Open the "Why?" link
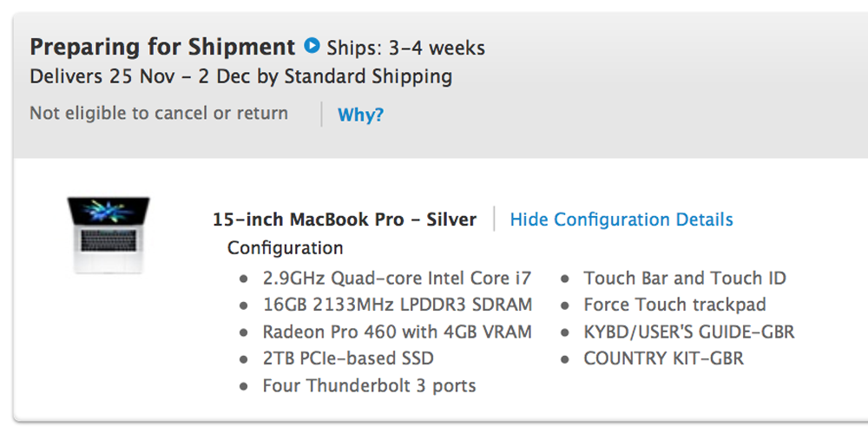This screenshot has height=433, width=868. click(360, 115)
